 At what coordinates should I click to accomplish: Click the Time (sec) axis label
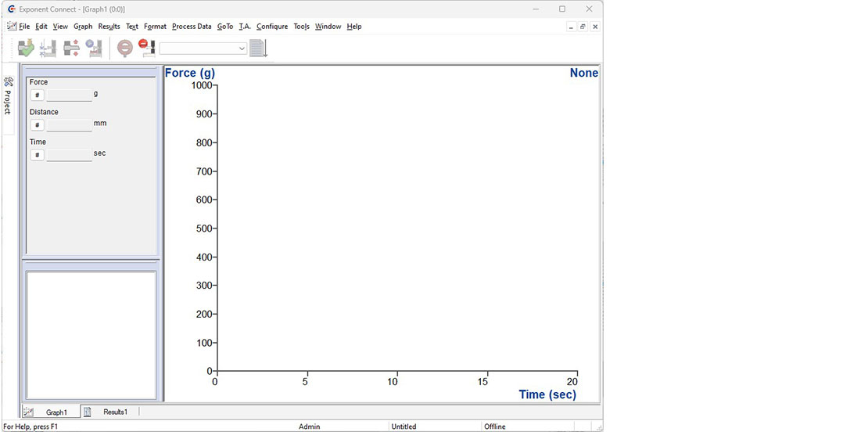pyautogui.click(x=547, y=394)
